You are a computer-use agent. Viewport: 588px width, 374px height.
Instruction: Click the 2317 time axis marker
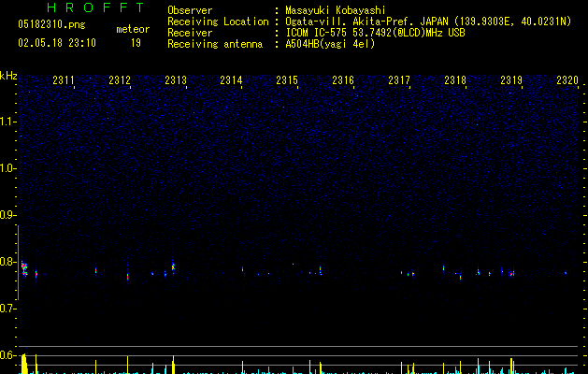pos(399,80)
